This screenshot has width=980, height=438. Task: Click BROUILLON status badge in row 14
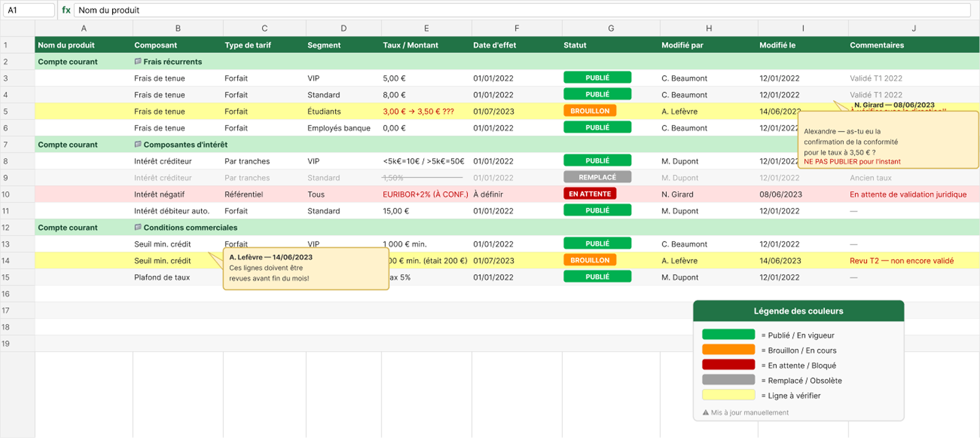coord(590,260)
